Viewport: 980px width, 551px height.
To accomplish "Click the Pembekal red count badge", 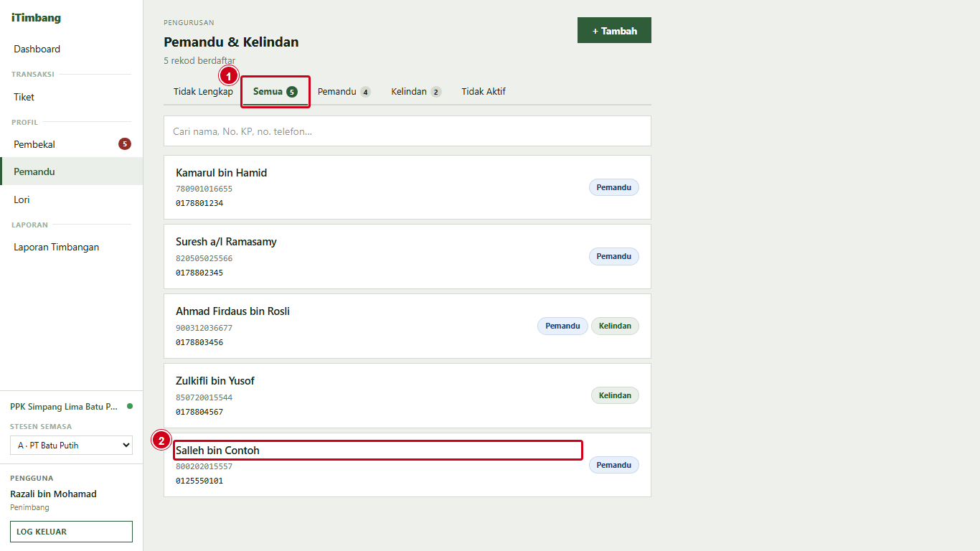I will (125, 144).
